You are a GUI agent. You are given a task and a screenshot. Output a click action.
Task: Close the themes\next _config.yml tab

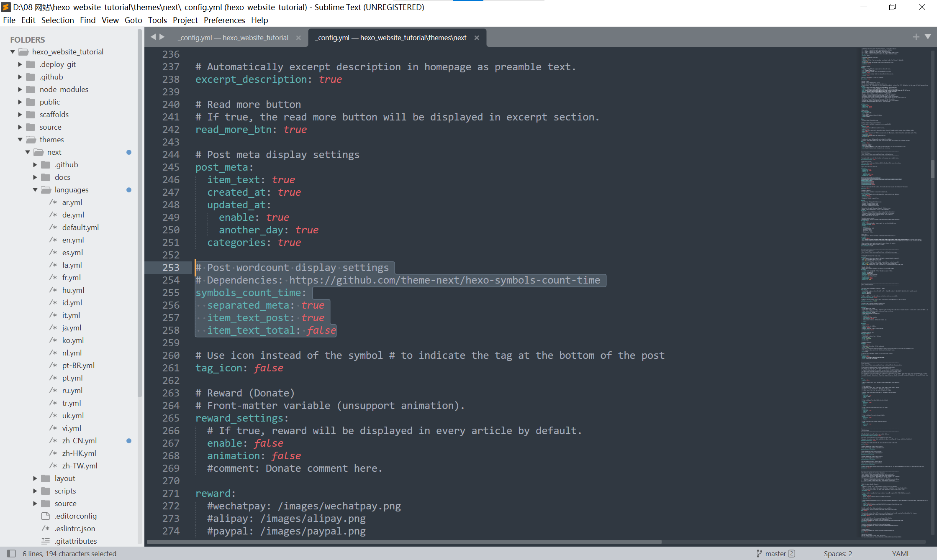tap(477, 38)
